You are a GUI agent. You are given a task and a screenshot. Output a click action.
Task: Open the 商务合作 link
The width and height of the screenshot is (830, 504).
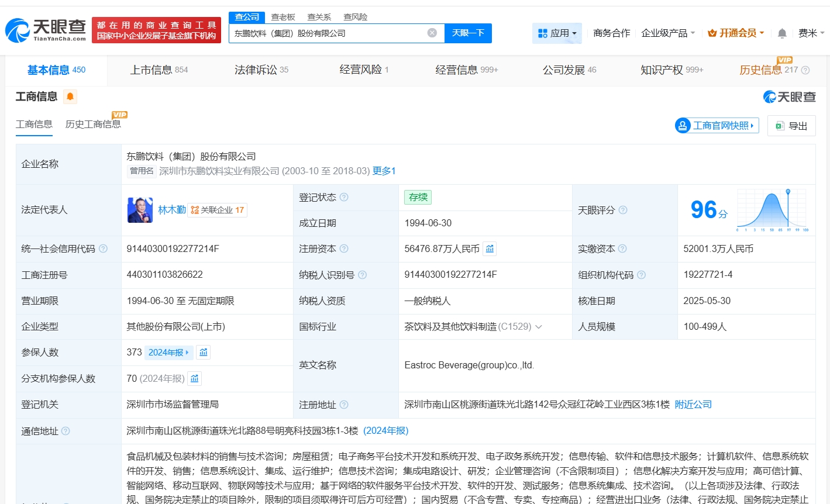[612, 33]
